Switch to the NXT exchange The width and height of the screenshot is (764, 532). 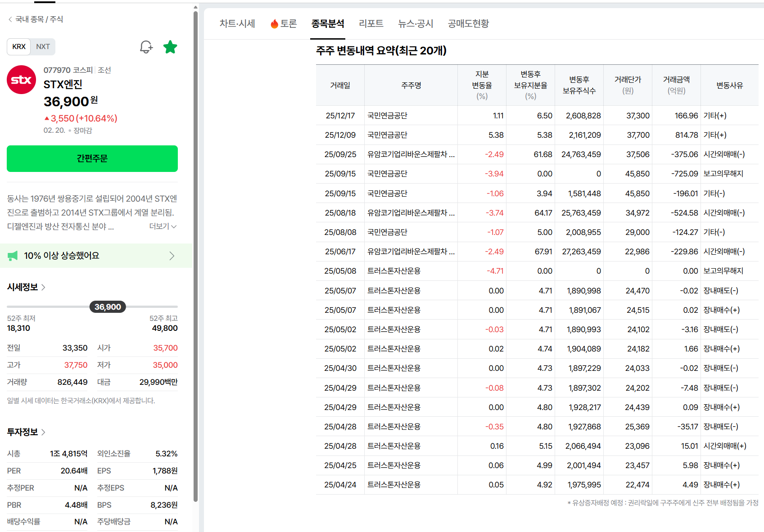point(43,47)
